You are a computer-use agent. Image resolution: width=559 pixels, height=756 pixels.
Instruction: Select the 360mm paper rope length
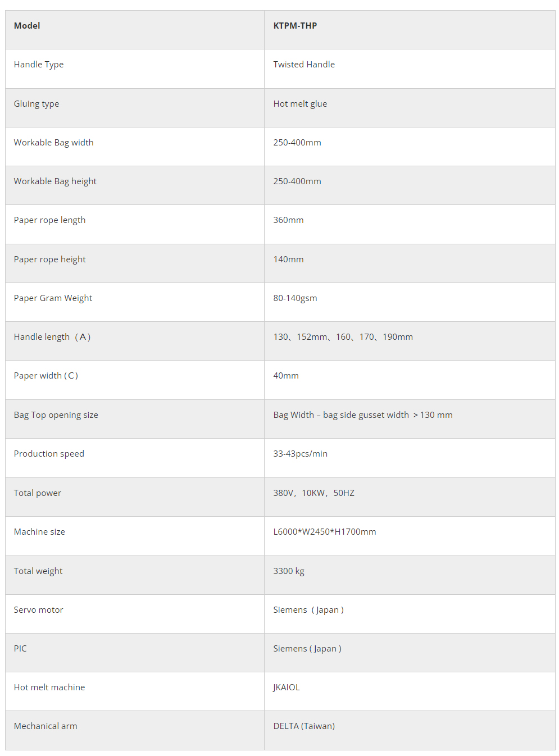click(288, 220)
